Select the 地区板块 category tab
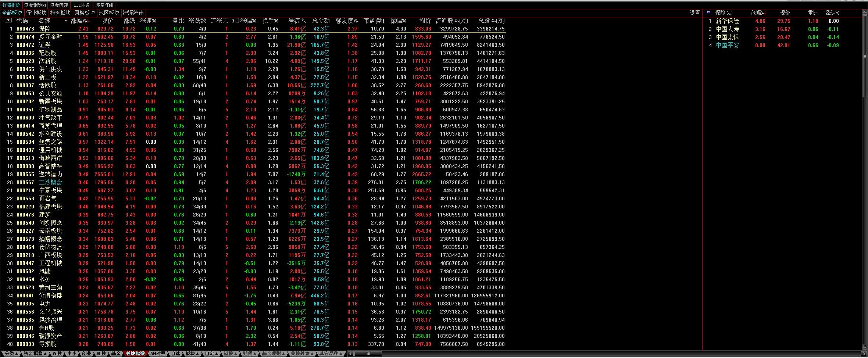Screen dimensions: 868x358 pos(109,13)
